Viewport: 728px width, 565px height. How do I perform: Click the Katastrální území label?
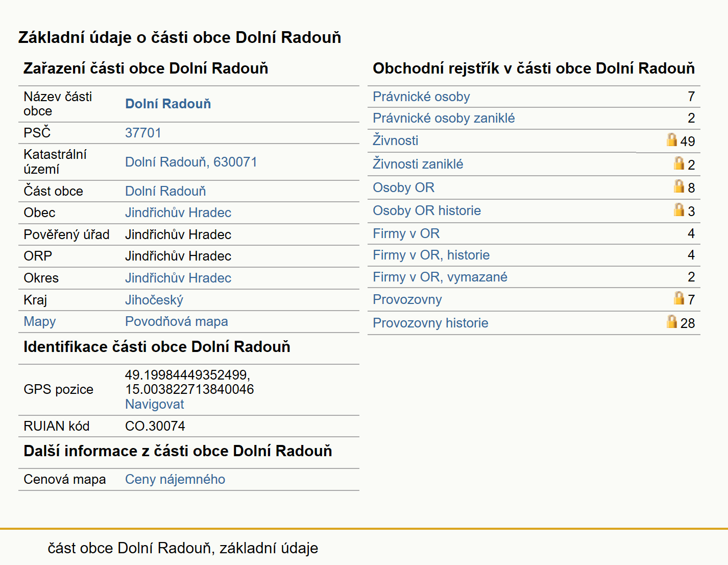point(55,162)
